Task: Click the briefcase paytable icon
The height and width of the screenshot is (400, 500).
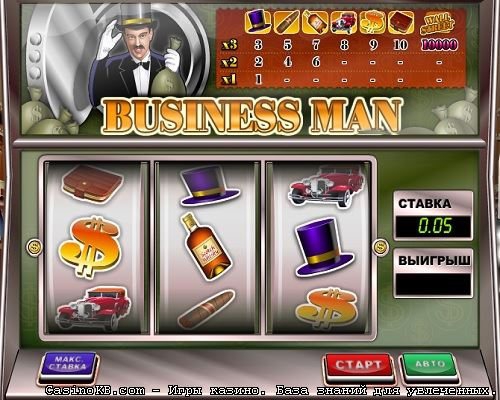Action: tap(401, 22)
